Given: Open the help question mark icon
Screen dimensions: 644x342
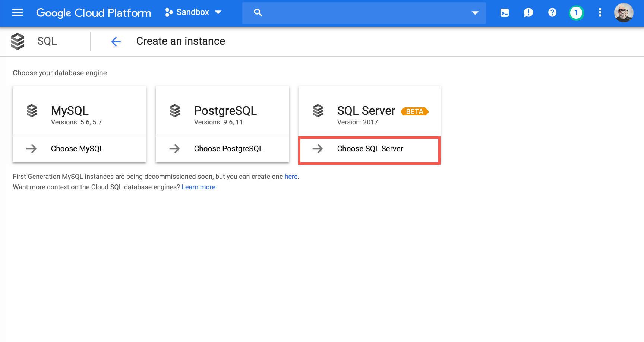Looking at the screenshot, I should [x=552, y=13].
